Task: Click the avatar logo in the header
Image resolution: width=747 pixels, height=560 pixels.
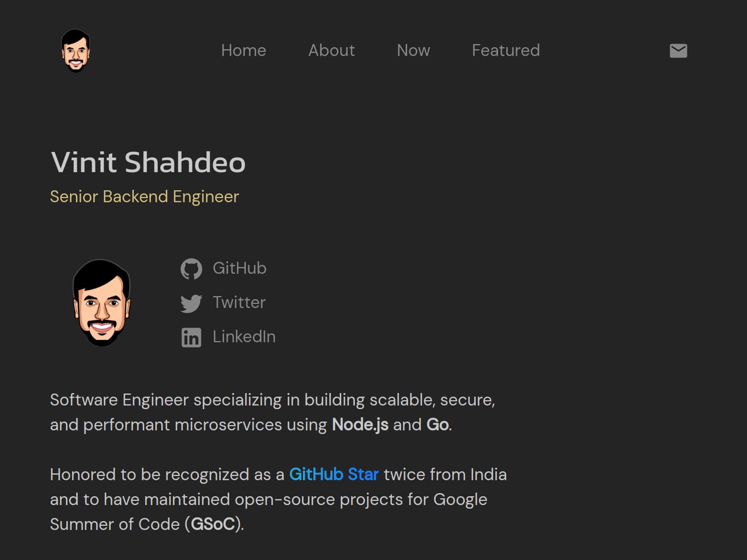Action: click(76, 50)
